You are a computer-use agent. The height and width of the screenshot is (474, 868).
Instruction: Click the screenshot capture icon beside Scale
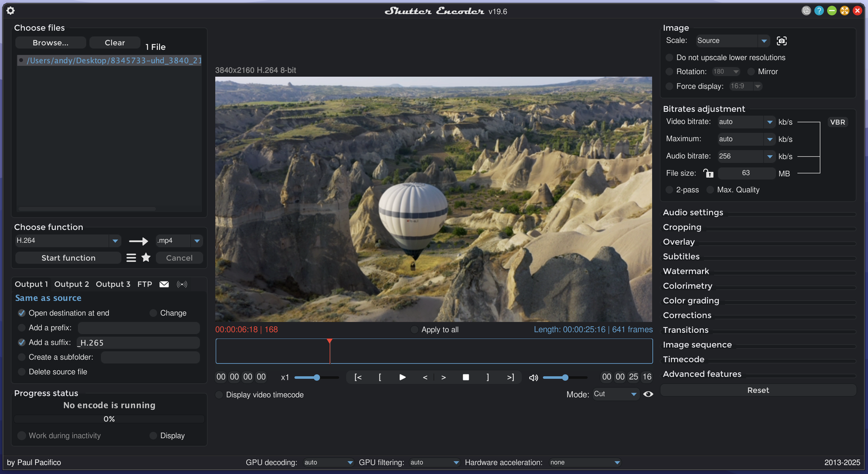point(782,41)
